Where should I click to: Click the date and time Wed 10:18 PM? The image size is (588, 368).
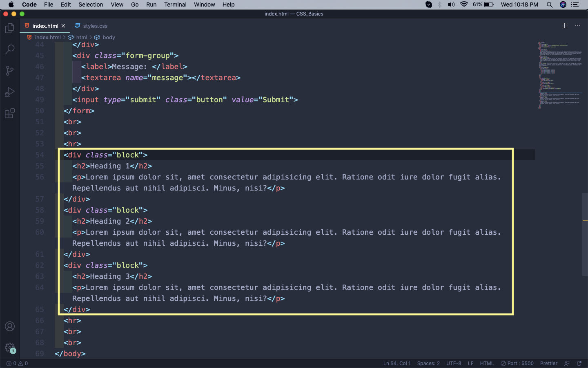[519, 4]
